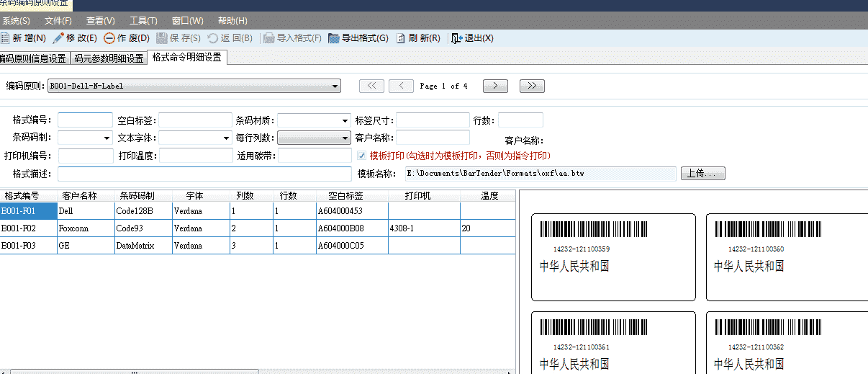
Task: Click the table's horizontal scrollbar
Action: [x=258, y=371]
